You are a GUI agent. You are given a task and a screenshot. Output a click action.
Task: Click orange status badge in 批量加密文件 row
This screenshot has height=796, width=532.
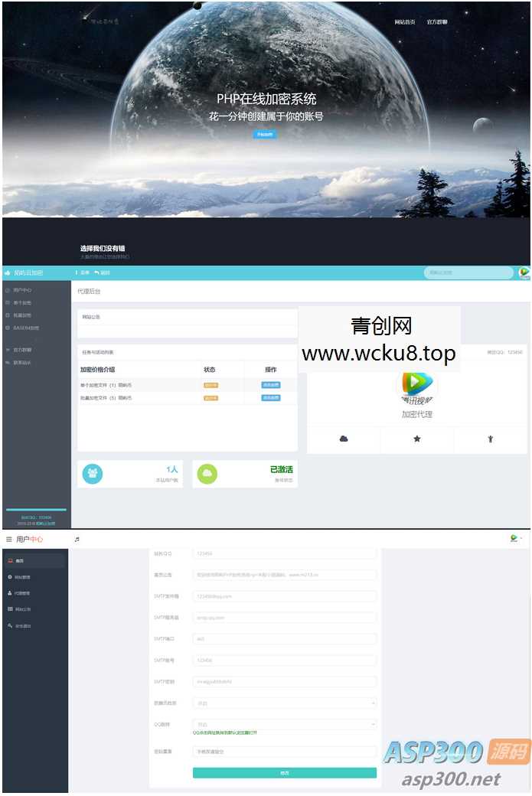[211, 398]
